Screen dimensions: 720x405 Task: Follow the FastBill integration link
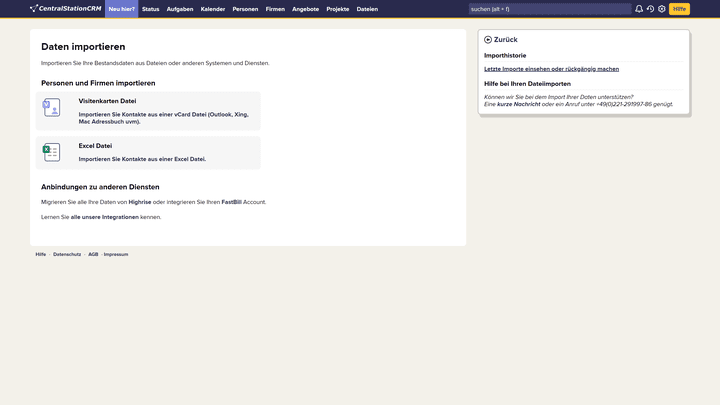tap(231, 202)
